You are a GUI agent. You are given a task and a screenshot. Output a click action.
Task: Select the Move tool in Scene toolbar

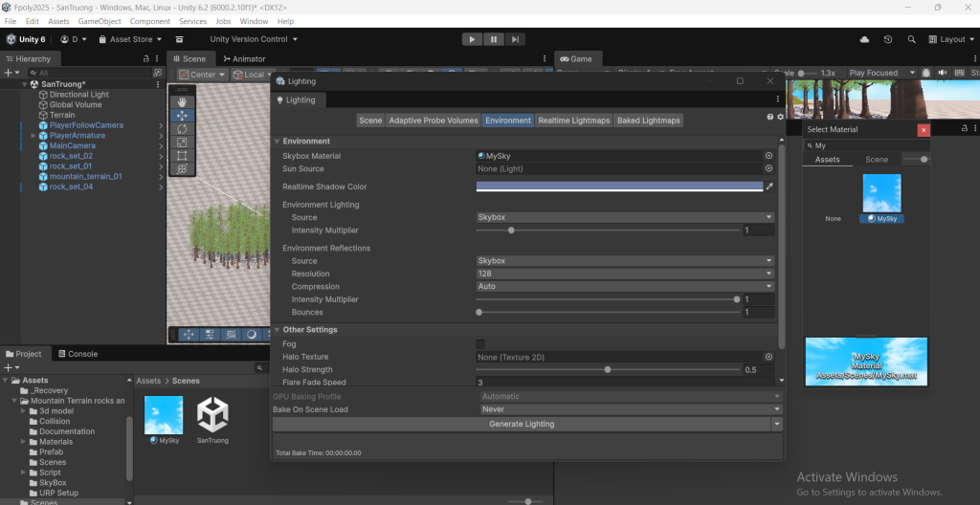pos(182,115)
